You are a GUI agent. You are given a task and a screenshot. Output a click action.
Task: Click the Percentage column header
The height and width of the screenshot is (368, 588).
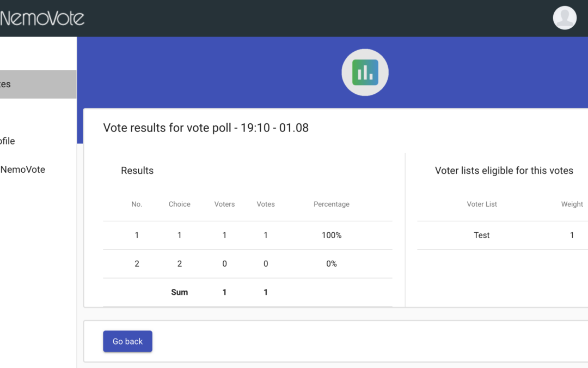pos(332,204)
